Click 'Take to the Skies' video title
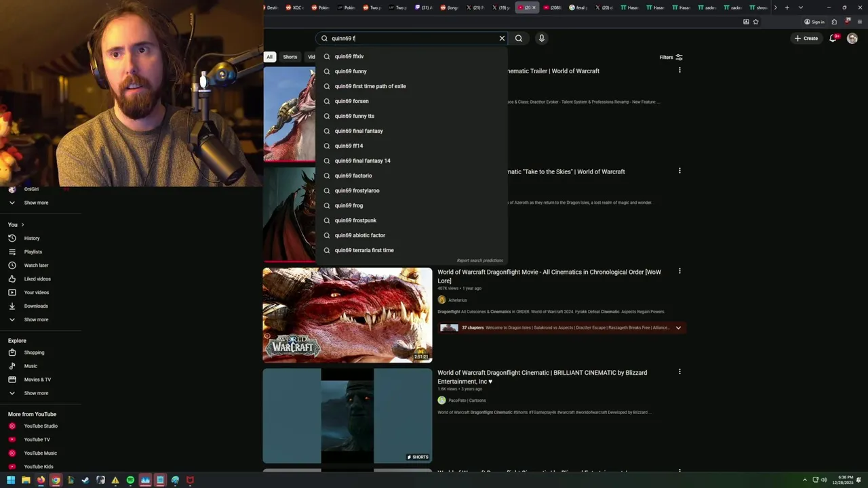868x488 pixels. point(566,171)
